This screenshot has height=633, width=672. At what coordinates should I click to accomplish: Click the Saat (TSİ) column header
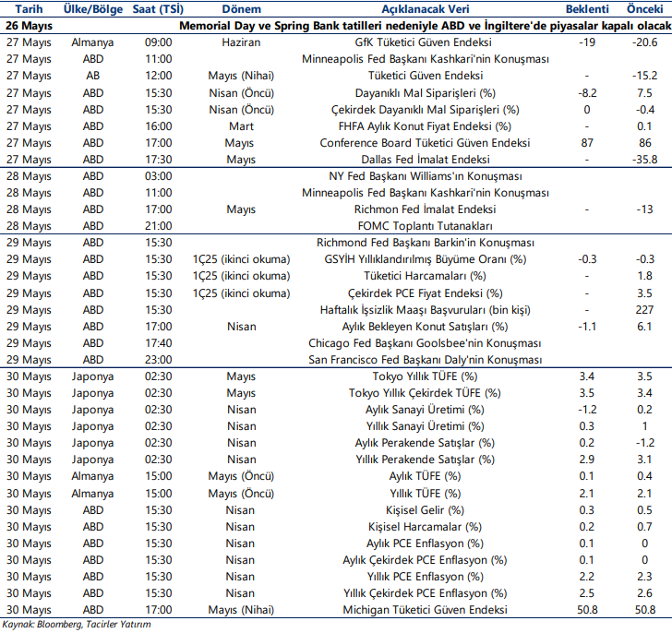click(158, 9)
